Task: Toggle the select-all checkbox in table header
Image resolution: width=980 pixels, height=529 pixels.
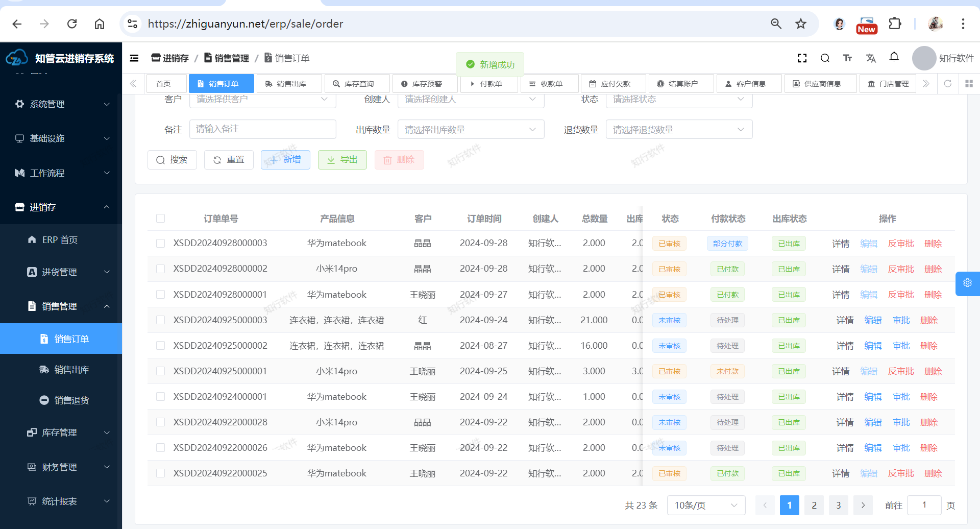Action: tap(160, 219)
